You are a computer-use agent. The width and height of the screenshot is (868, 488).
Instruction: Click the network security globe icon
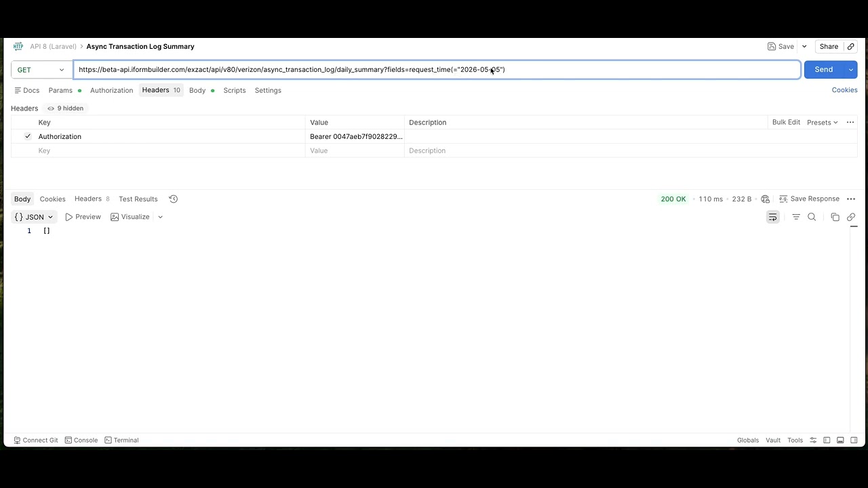click(x=766, y=199)
